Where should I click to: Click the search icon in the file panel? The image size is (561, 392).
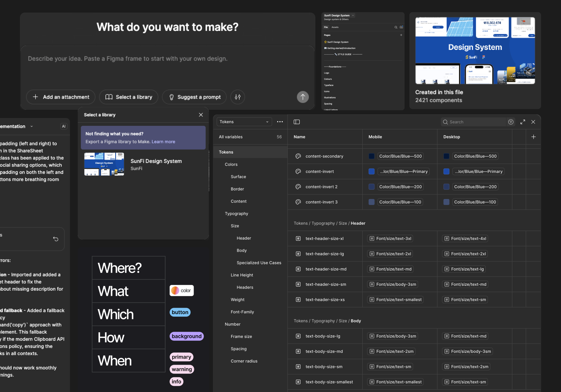[396, 27]
